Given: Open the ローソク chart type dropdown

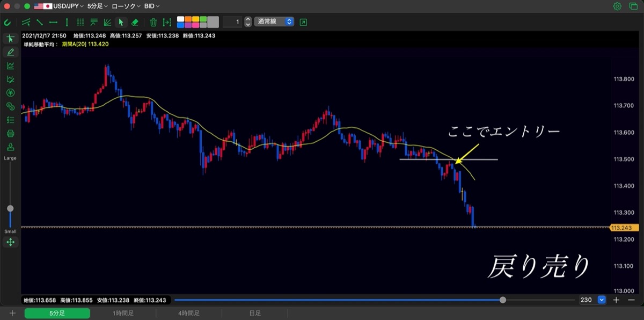Looking at the screenshot, I should coord(126,6).
